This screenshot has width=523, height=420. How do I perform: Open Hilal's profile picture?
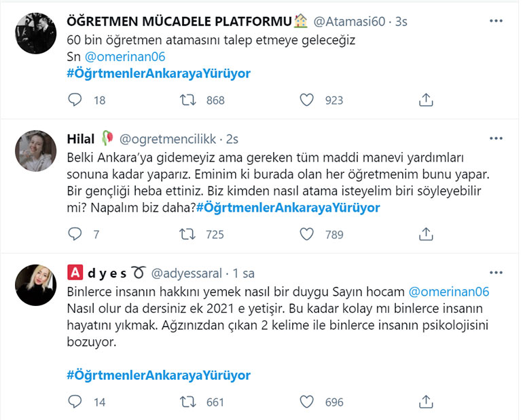click(x=35, y=151)
